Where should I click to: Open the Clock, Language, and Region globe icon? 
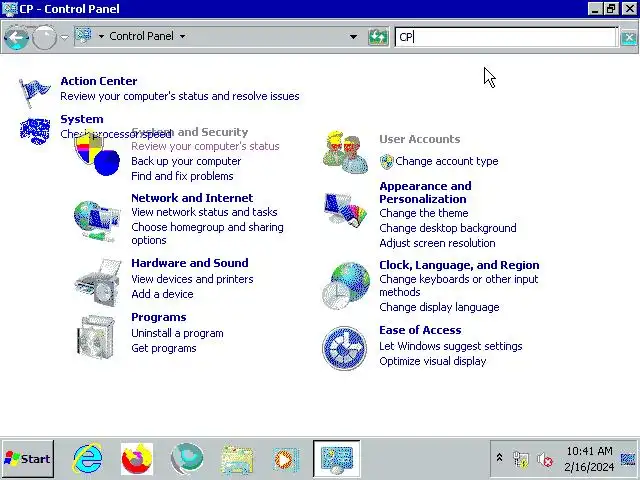click(345, 286)
